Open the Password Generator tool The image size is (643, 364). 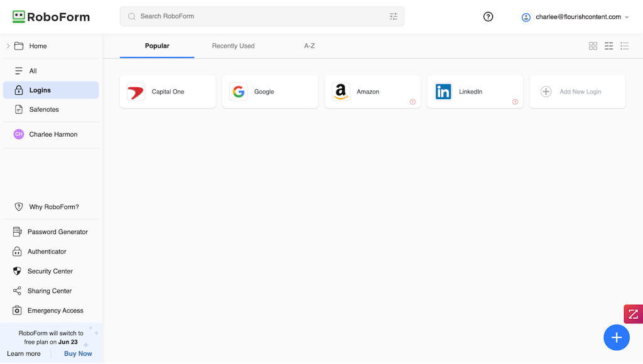pyautogui.click(x=57, y=232)
